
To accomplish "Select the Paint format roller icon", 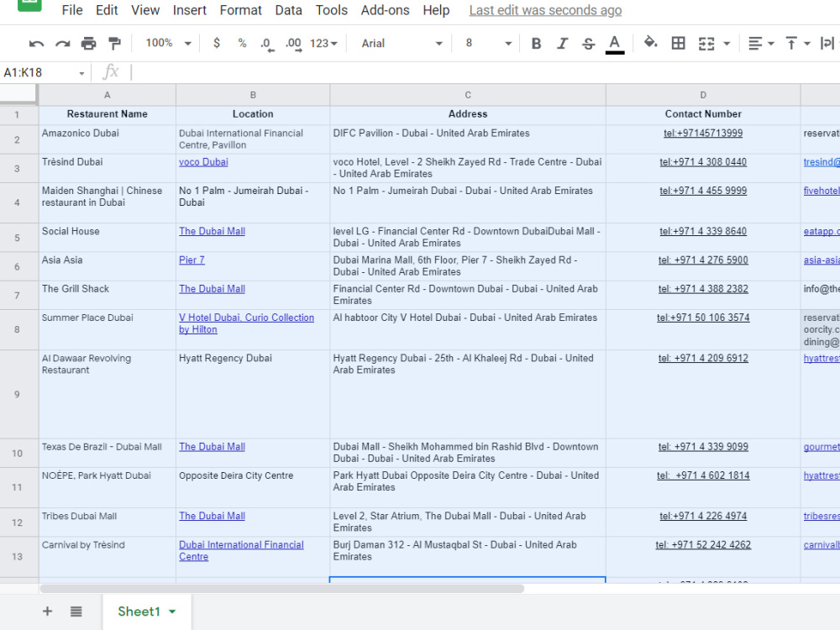I will click(x=114, y=44).
